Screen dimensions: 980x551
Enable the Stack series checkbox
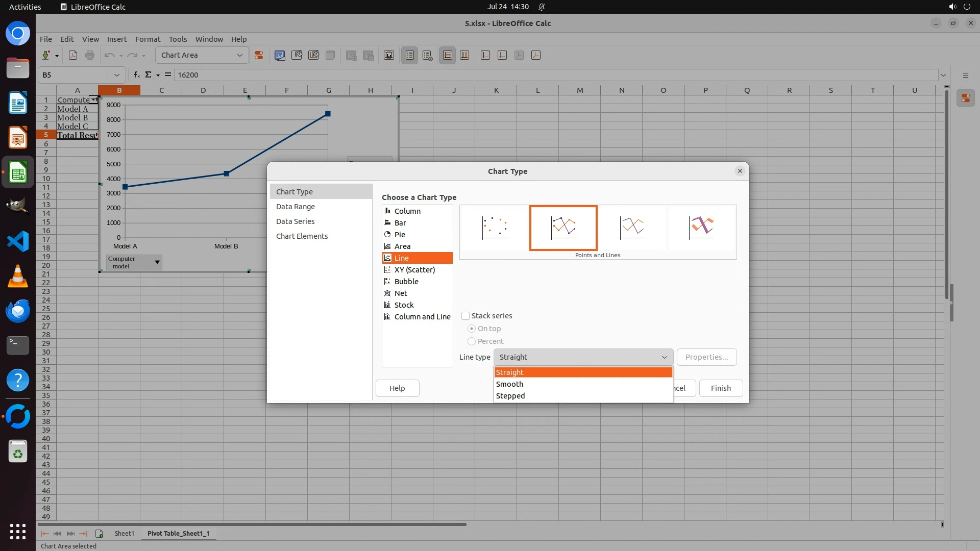pyautogui.click(x=465, y=316)
